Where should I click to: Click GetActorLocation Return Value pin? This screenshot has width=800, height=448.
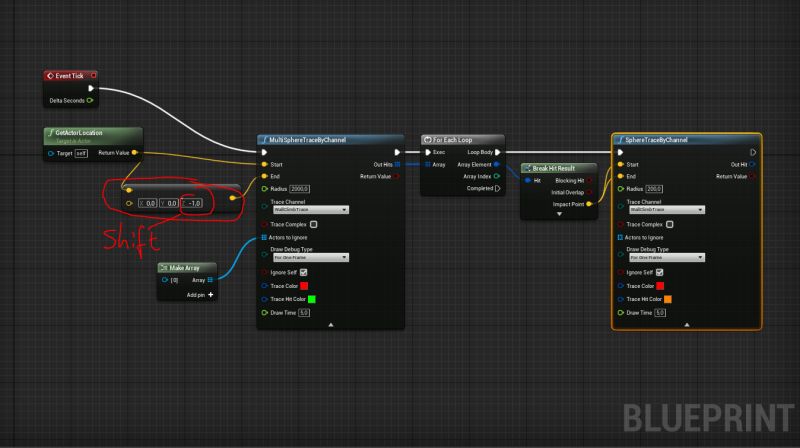click(135, 153)
